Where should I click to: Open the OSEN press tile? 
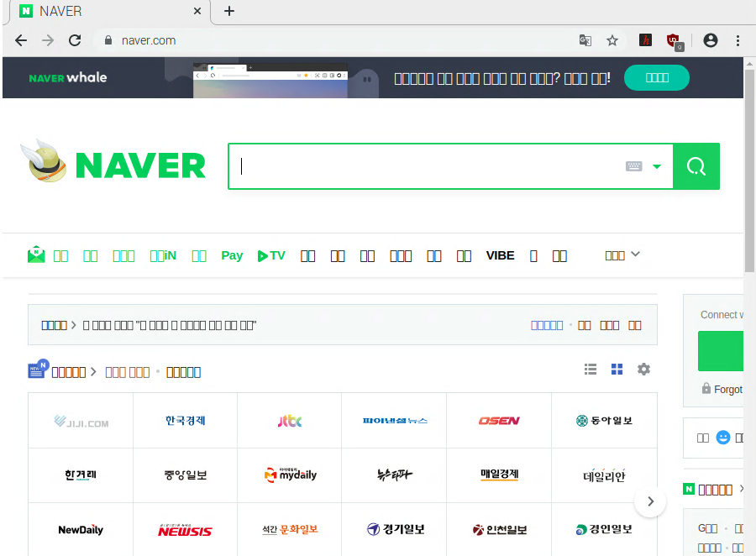pyautogui.click(x=499, y=421)
